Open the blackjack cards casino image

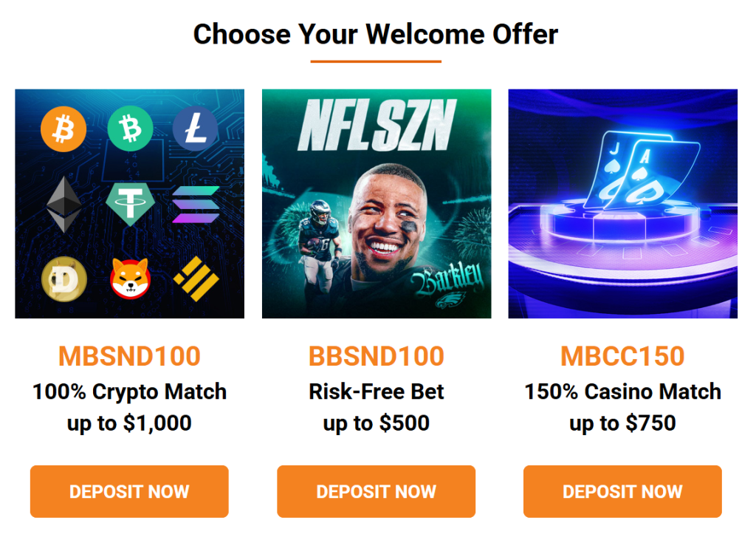[x=623, y=204]
